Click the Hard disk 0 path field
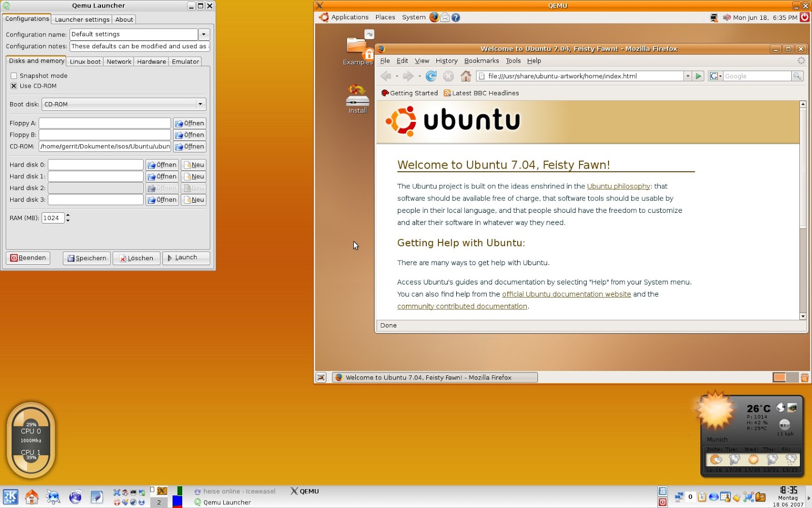This screenshot has width=812, height=508. [95, 165]
